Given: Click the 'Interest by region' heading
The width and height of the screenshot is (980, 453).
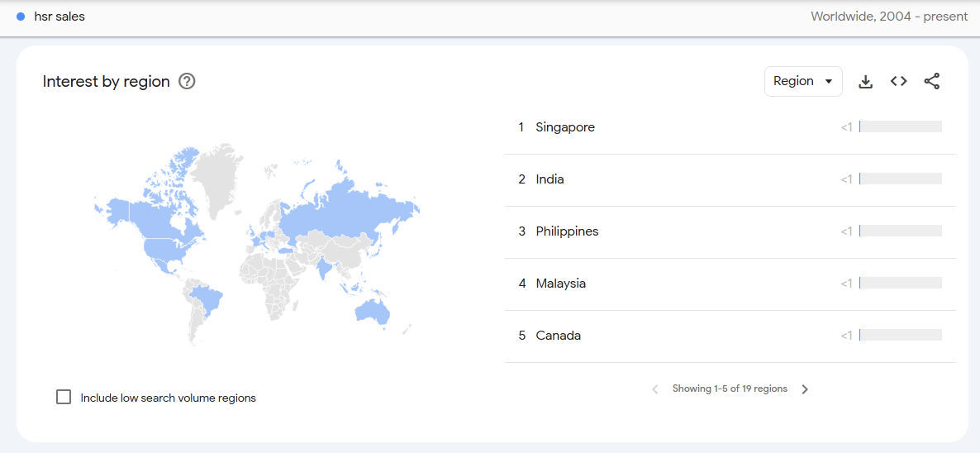Looking at the screenshot, I should [107, 81].
